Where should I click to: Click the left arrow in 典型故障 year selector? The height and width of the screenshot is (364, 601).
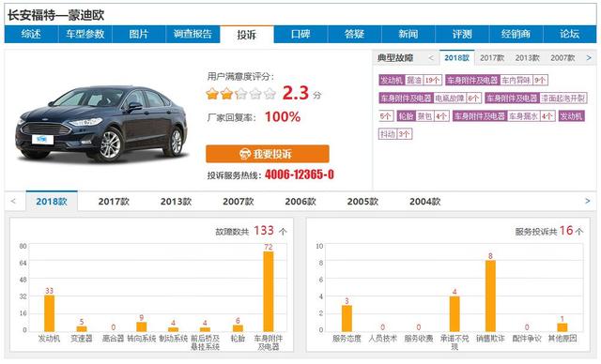click(x=431, y=58)
